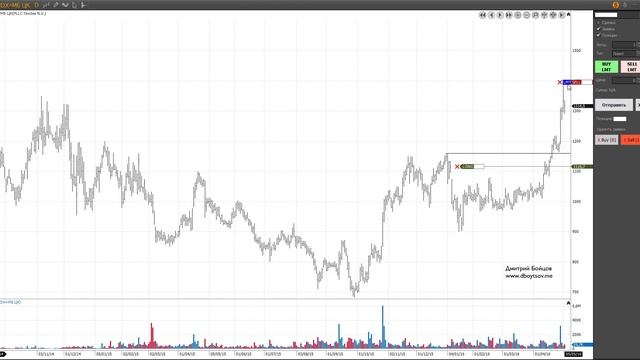The height and width of the screenshot is (360, 640).
Task: Jump to the latest bar with the skip-to-end icon
Action: coord(562,15)
